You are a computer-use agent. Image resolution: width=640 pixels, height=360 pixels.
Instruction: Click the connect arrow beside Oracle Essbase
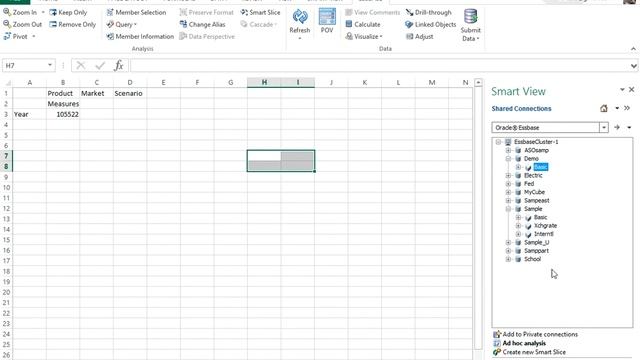click(617, 127)
